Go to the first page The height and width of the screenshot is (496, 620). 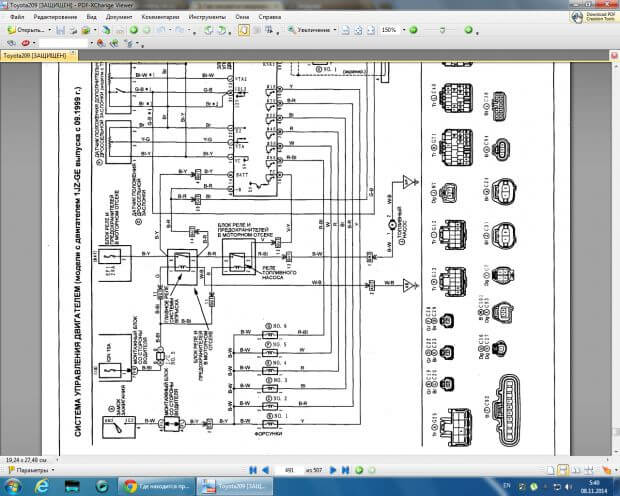click(250, 468)
